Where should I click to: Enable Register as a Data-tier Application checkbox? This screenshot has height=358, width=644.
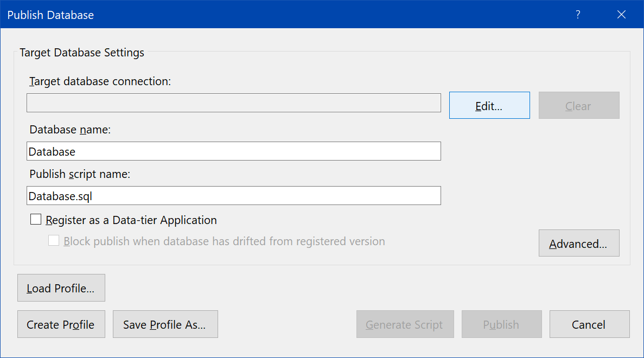coord(36,220)
